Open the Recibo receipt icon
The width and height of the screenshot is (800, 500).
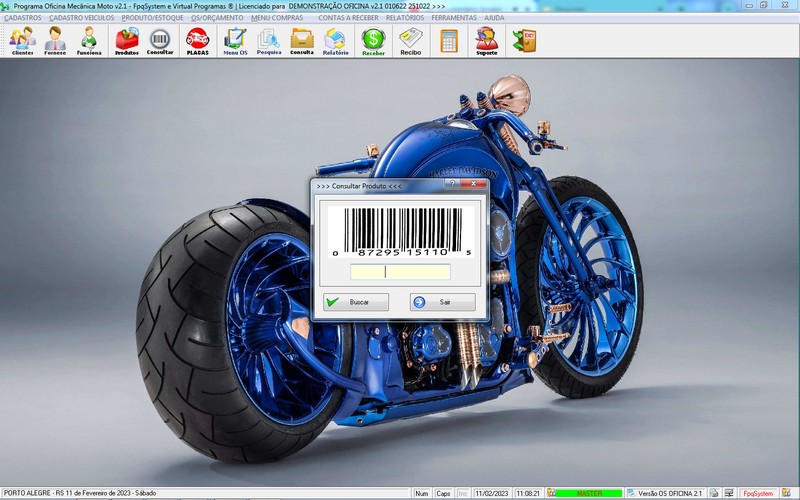pyautogui.click(x=411, y=41)
